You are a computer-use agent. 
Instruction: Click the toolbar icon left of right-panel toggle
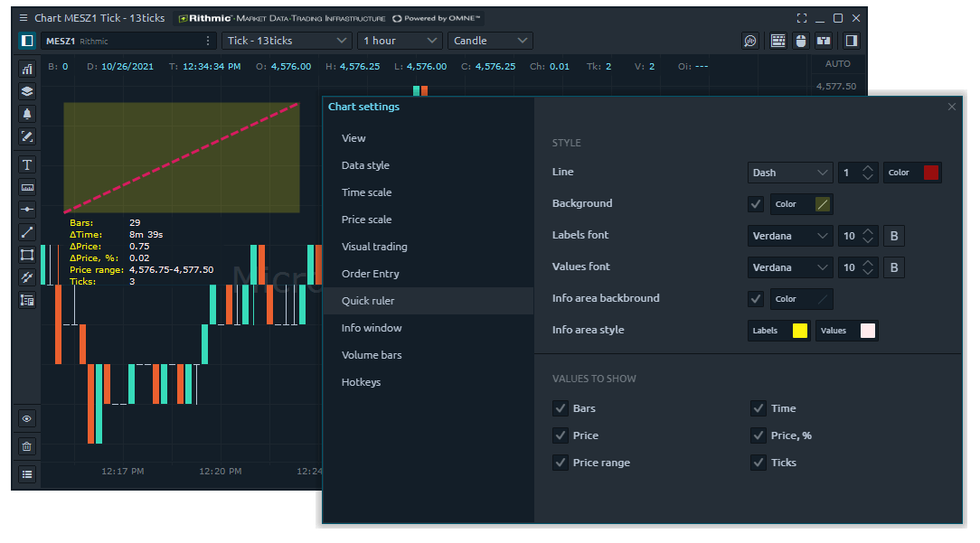coord(824,41)
